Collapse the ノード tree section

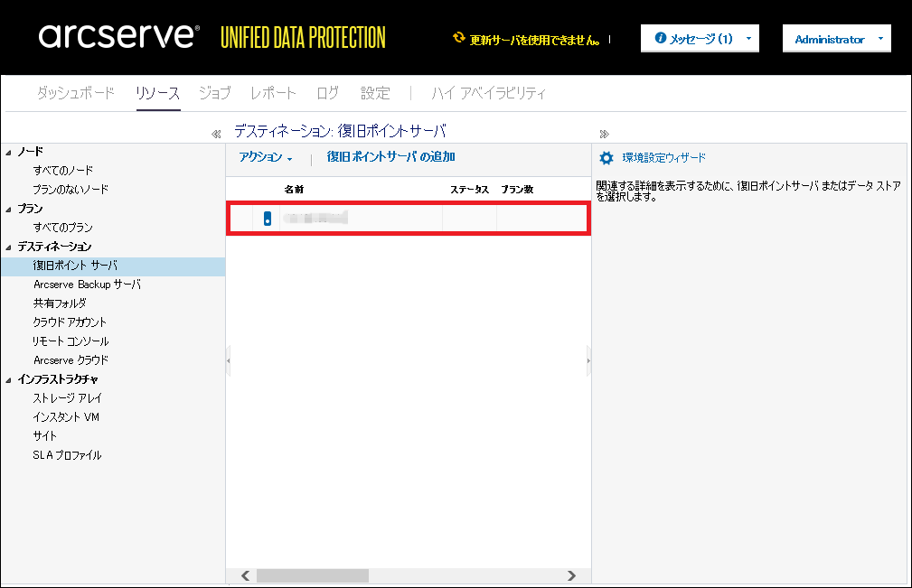[8, 153]
